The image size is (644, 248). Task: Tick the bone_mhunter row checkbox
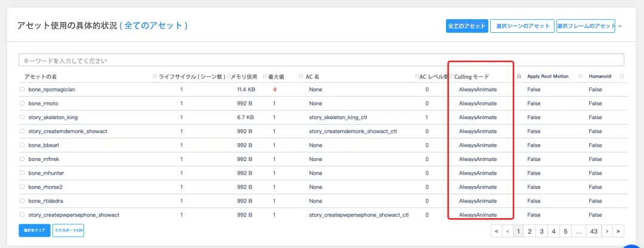[22, 173]
